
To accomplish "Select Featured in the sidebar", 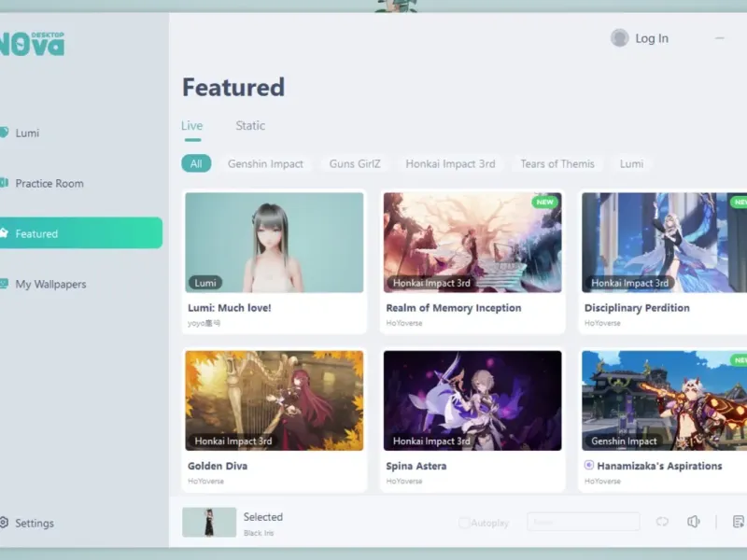I will click(x=81, y=233).
